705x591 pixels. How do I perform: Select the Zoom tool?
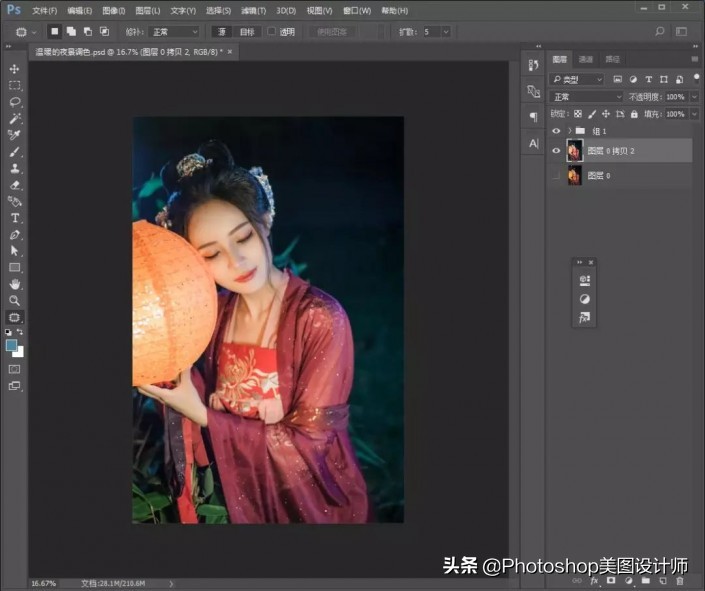(x=14, y=300)
